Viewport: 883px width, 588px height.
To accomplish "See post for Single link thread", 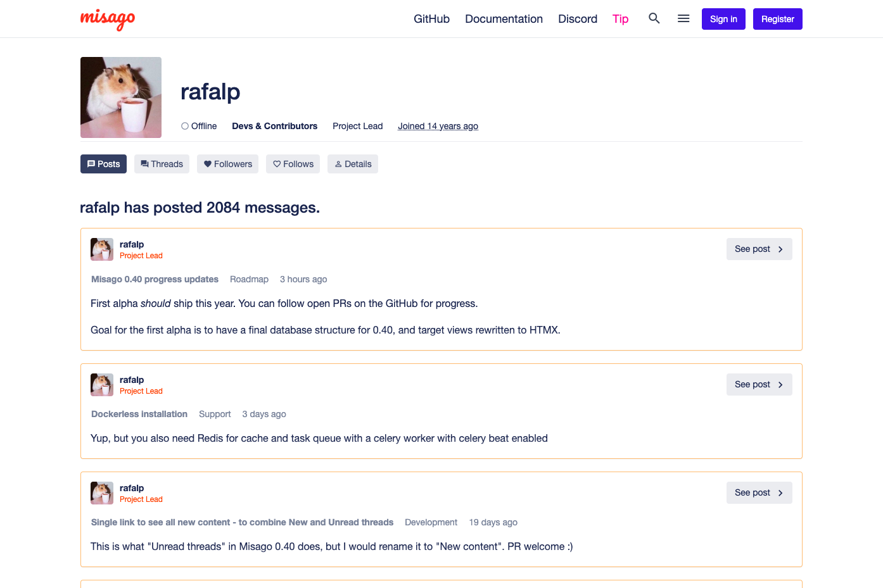I will point(759,493).
